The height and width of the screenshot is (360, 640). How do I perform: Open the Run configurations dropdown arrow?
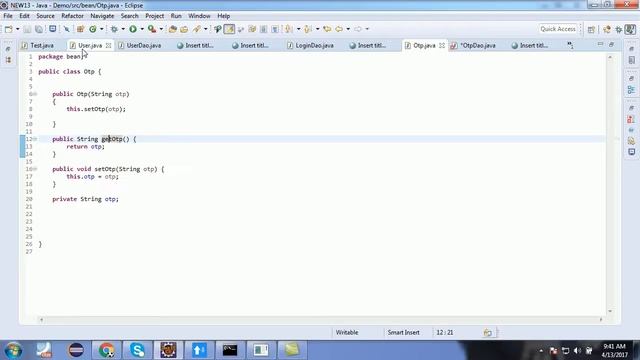pos(142,29)
